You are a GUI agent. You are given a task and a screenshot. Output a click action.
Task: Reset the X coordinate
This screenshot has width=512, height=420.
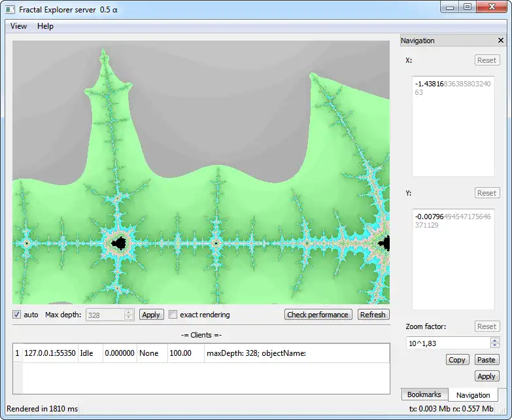pos(487,60)
